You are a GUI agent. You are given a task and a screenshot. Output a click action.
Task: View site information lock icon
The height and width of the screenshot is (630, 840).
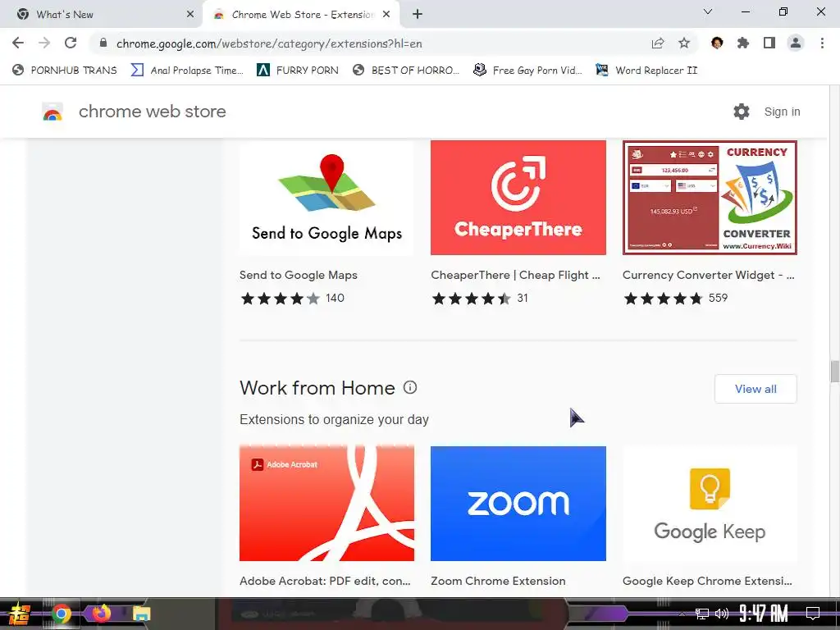pos(103,43)
